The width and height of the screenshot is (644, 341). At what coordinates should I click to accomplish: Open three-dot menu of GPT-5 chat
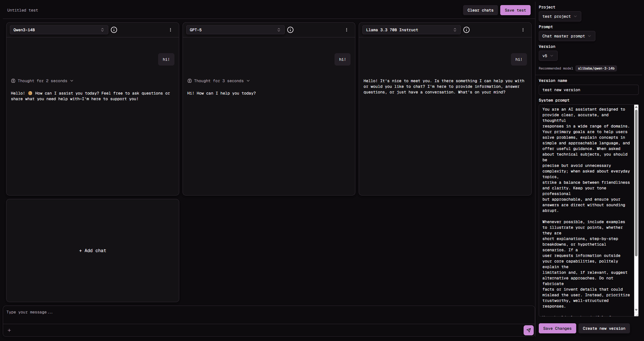click(347, 30)
